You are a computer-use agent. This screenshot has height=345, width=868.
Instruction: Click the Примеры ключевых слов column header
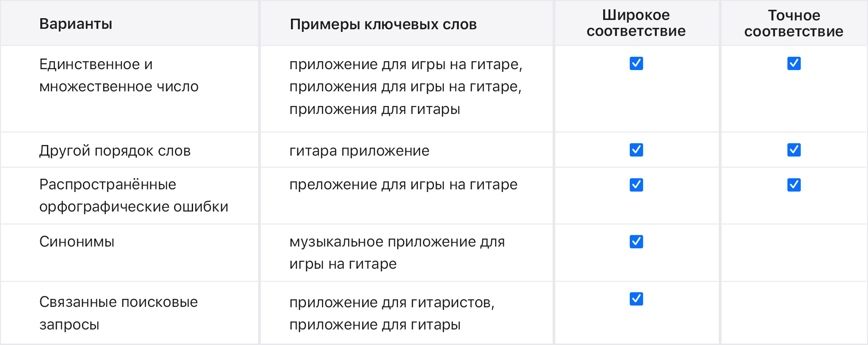[x=383, y=24]
